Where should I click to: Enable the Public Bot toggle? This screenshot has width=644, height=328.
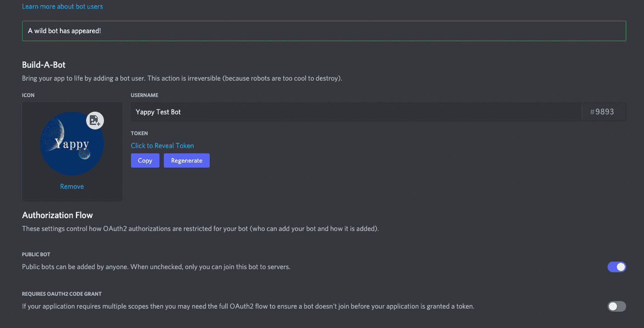616,266
